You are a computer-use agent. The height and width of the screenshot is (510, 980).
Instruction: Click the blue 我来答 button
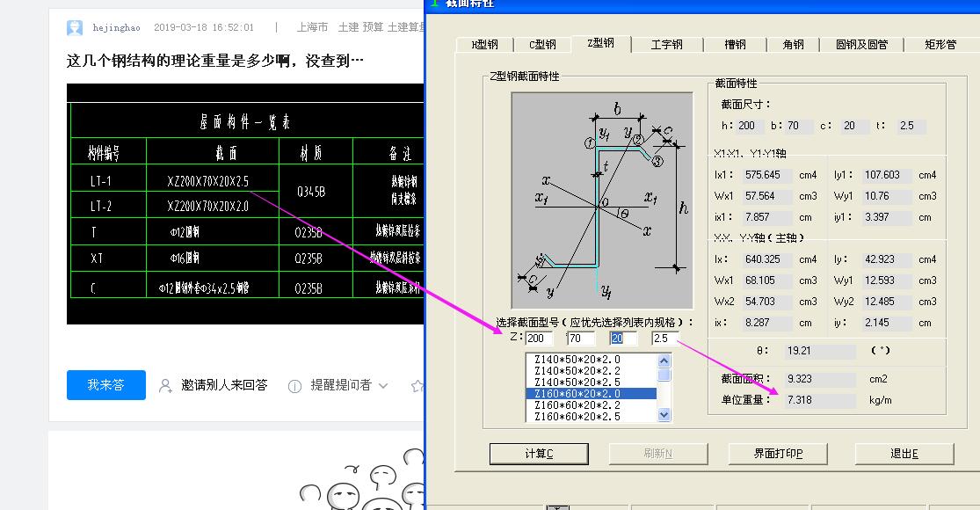click(x=106, y=385)
